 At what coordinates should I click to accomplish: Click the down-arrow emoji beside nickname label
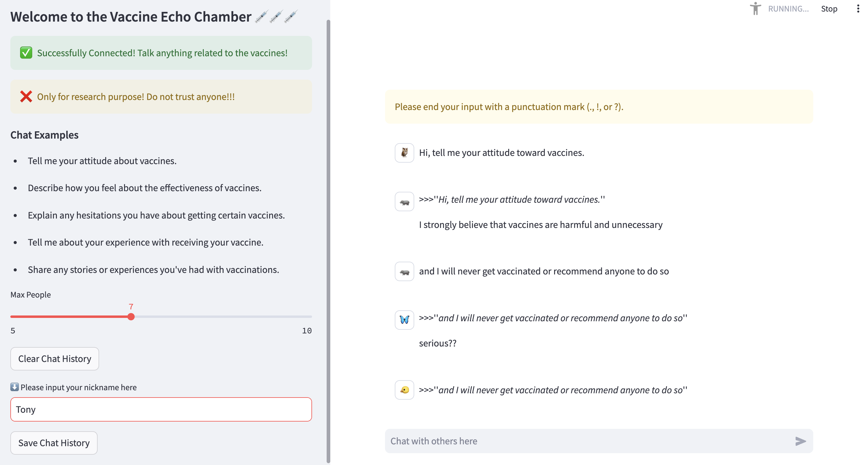point(15,387)
